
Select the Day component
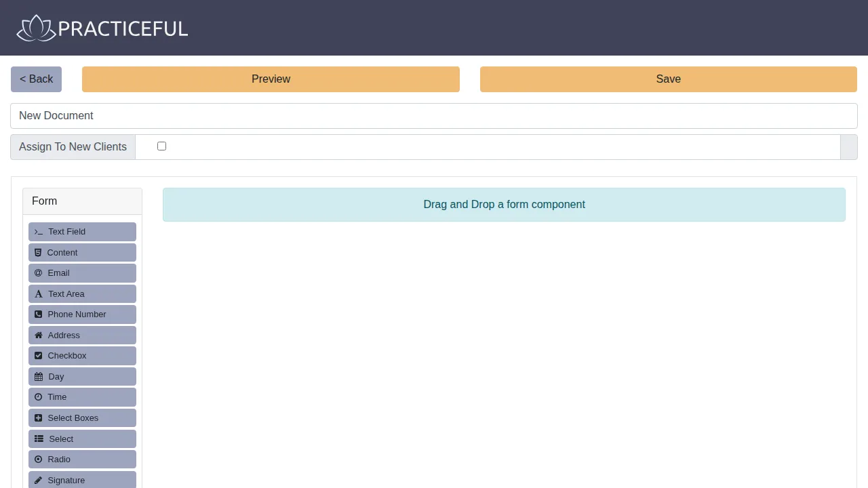[x=82, y=376]
